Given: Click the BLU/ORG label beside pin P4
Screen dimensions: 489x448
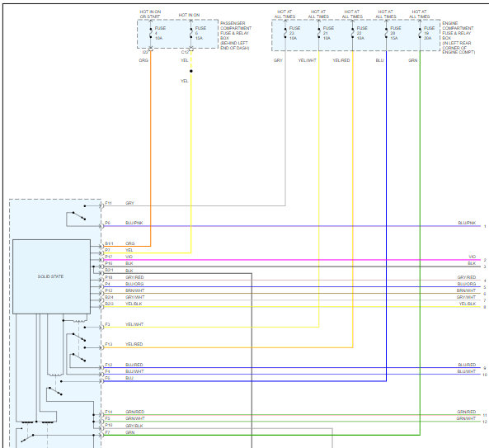Looking at the screenshot, I should coord(134,284).
